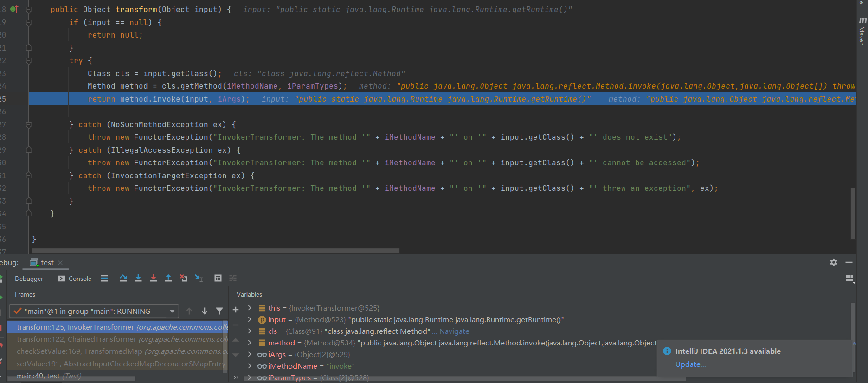The width and height of the screenshot is (868, 383).
Task: Expand the iParamTypes variable node
Action: tap(250, 377)
